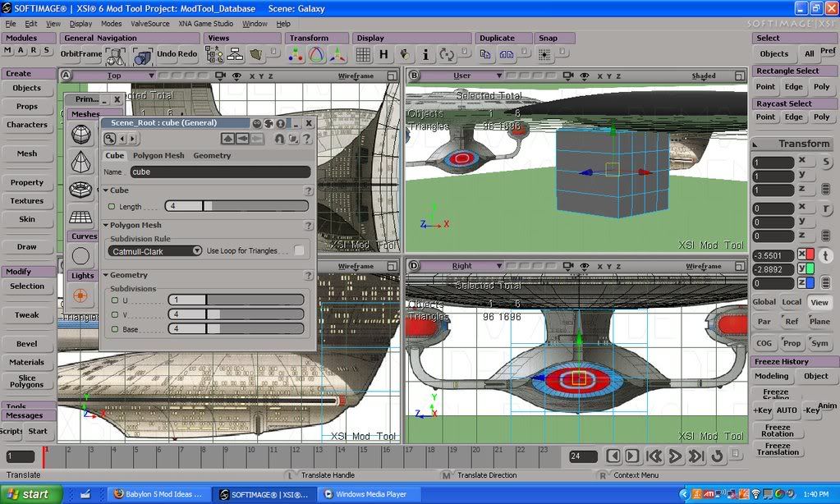Click the Length slider

click(236, 206)
